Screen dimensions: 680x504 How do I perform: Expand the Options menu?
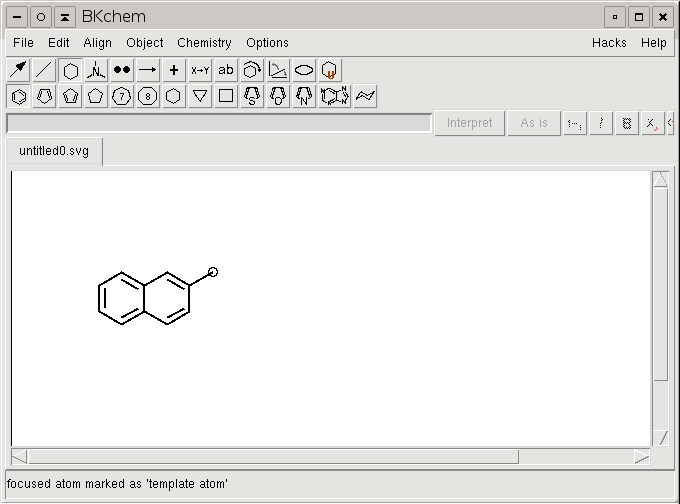pos(267,43)
